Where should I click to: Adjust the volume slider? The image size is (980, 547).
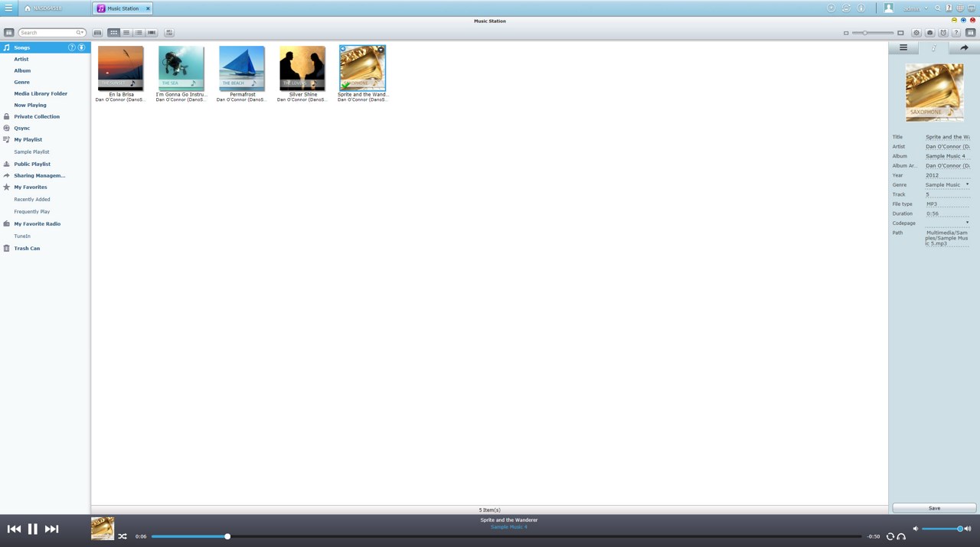(942, 529)
